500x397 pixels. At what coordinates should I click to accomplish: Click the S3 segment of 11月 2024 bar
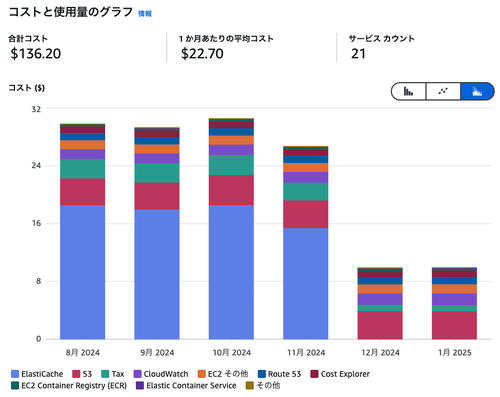[306, 214]
